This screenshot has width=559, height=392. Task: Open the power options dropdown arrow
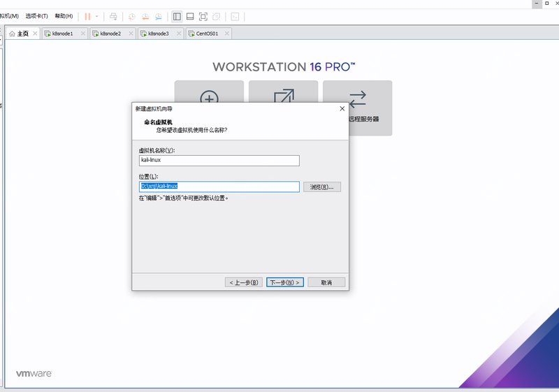96,16
